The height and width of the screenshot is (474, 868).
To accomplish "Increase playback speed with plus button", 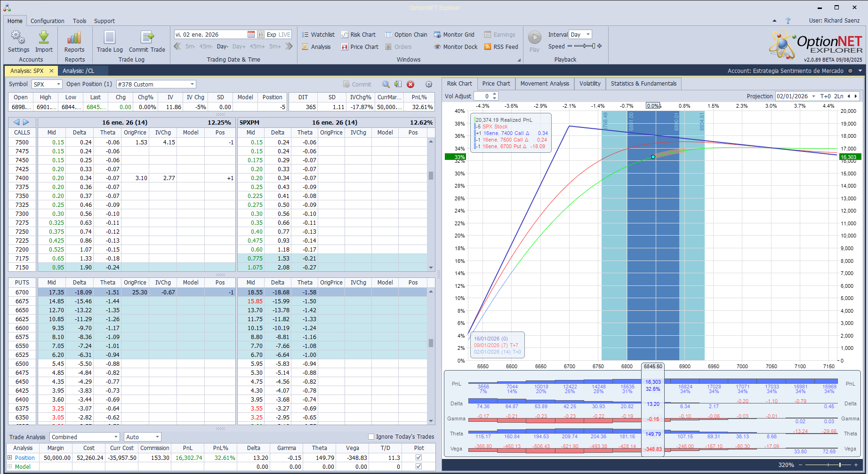I will (600, 46).
